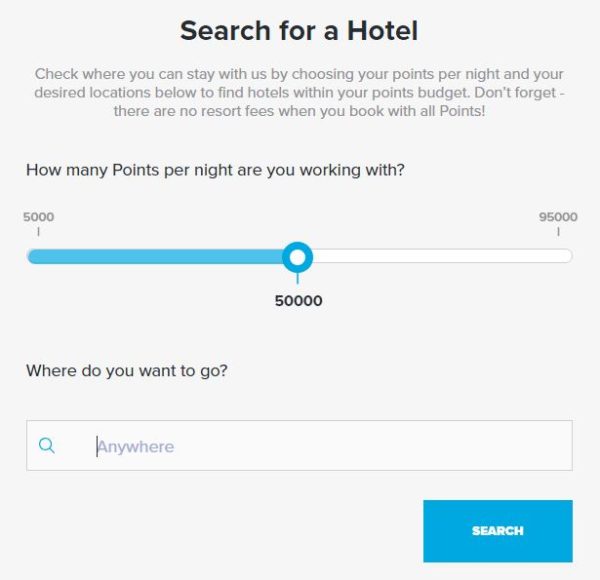Screen dimensions: 600x580
Task: Click the tick mark beneath the 5000 label
Action: click(38, 232)
